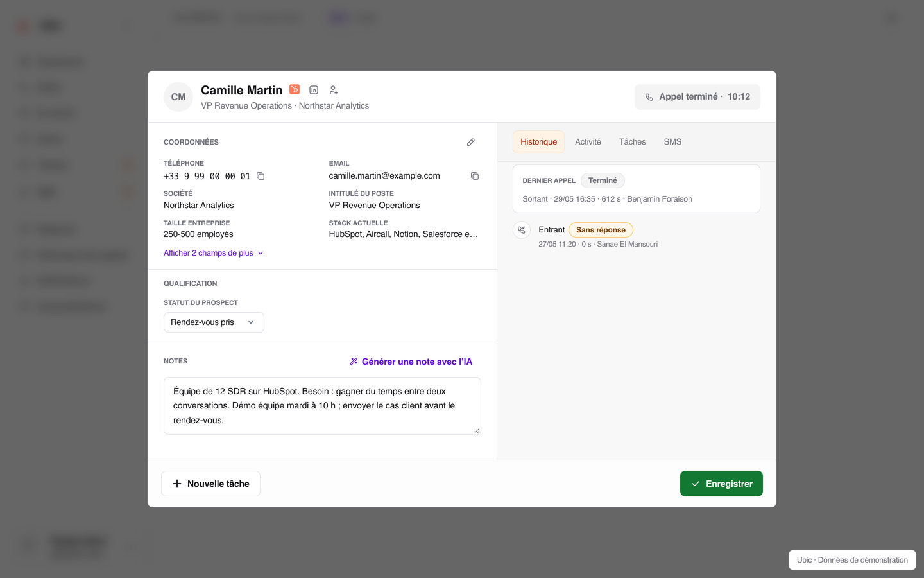Click the Camille Martin name heading
The image size is (924, 578).
tap(242, 90)
